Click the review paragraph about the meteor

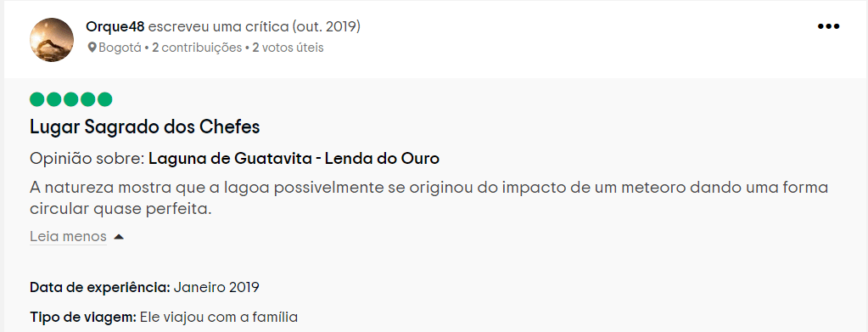429,199
